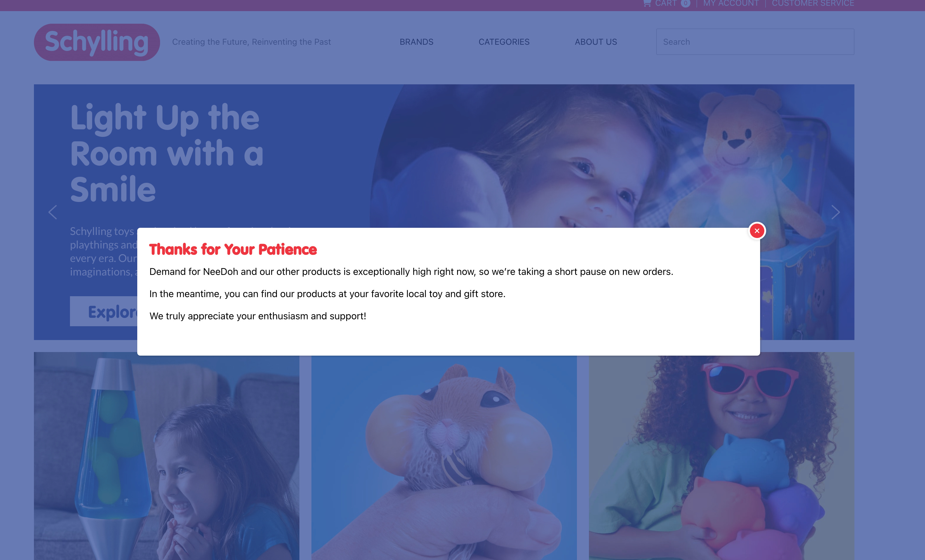Click the shopping cart icon
Viewport: 925px width, 560px height.
click(647, 3)
